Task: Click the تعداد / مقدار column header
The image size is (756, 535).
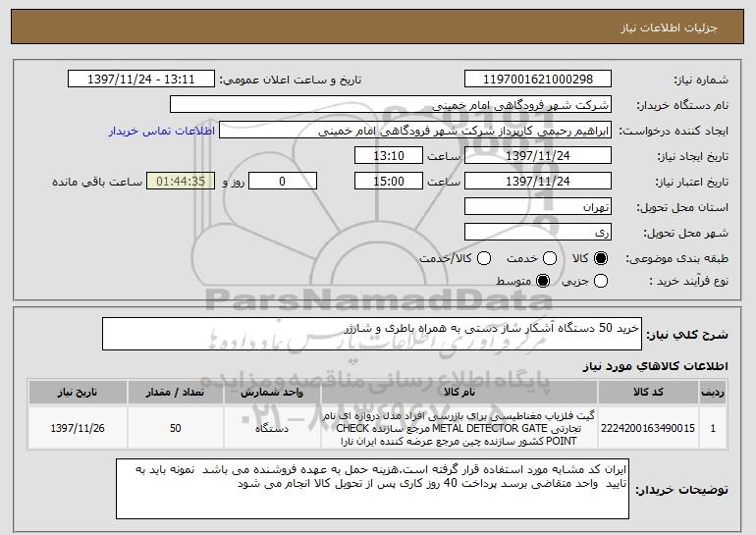Action: click(x=176, y=392)
